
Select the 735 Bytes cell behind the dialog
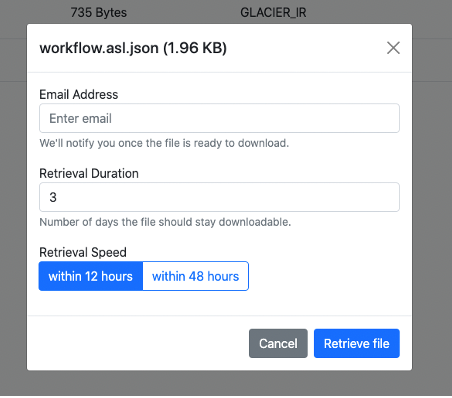99,13
